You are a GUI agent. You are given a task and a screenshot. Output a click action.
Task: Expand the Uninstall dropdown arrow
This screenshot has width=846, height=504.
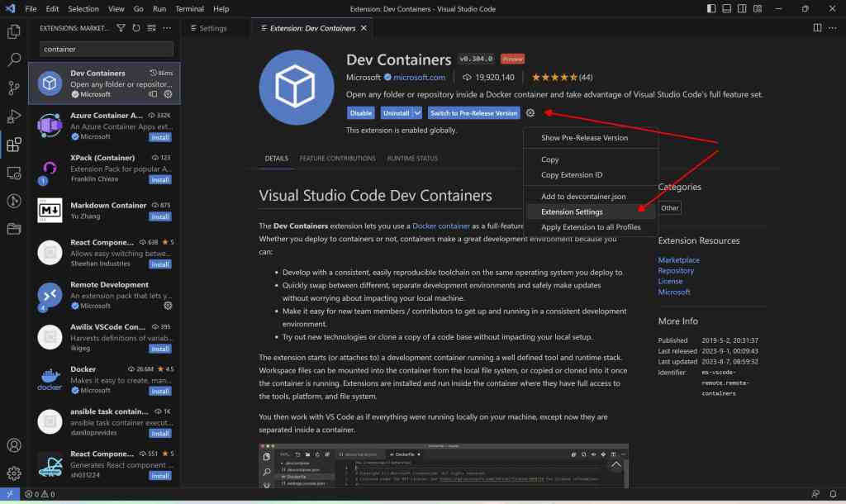[417, 112]
